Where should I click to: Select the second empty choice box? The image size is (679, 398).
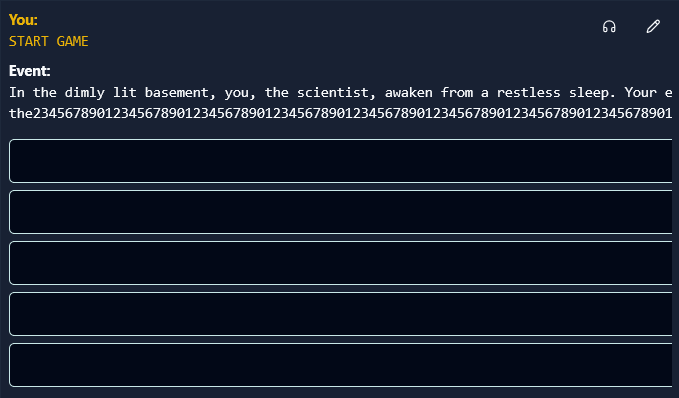pos(340,212)
